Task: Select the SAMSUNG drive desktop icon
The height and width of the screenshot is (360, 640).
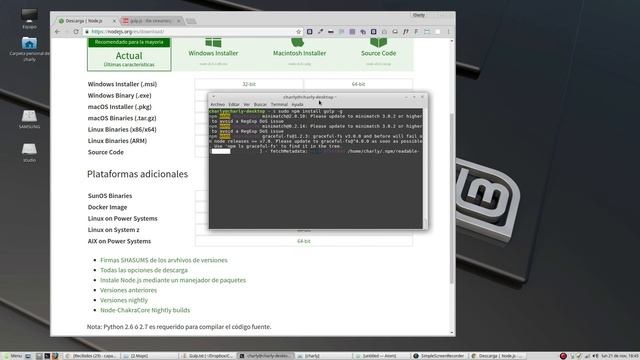Action: pyautogui.click(x=29, y=119)
